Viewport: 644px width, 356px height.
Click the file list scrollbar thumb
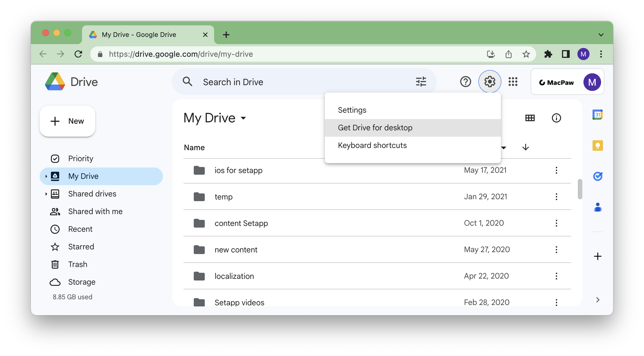580,189
